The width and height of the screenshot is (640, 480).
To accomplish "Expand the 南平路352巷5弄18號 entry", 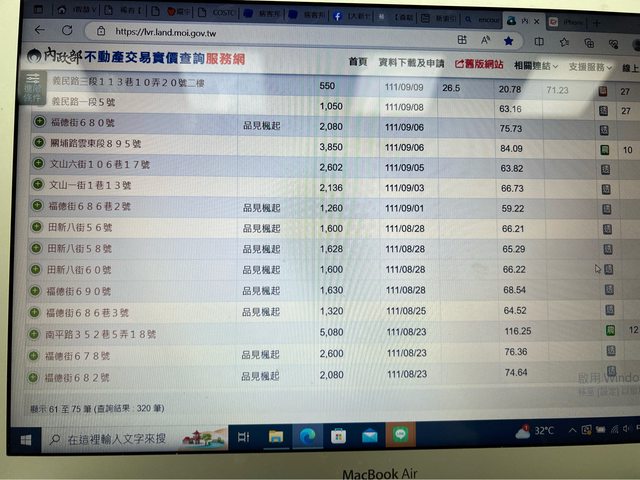I will click(35, 333).
